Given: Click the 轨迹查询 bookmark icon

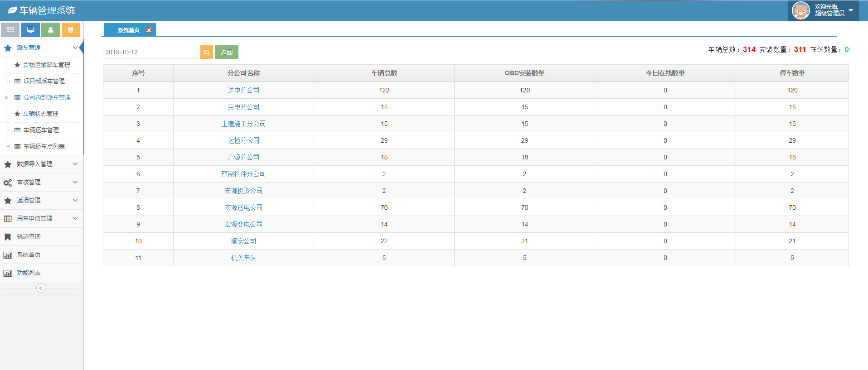Looking at the screenshot, I should pos(8,237).
